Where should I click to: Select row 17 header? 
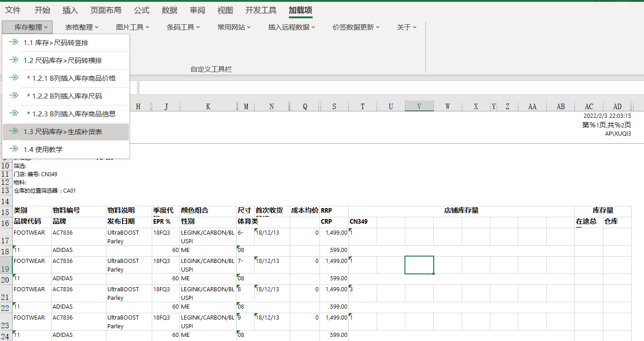click(x=6, y=237)
